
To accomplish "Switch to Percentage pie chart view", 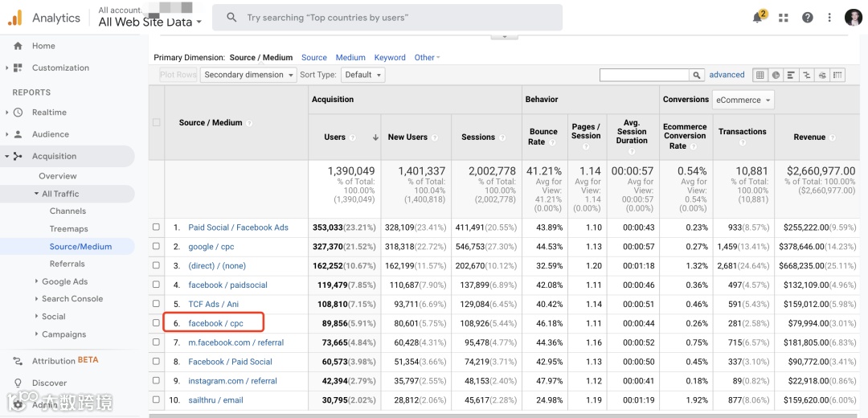I will tap(776, 75).
